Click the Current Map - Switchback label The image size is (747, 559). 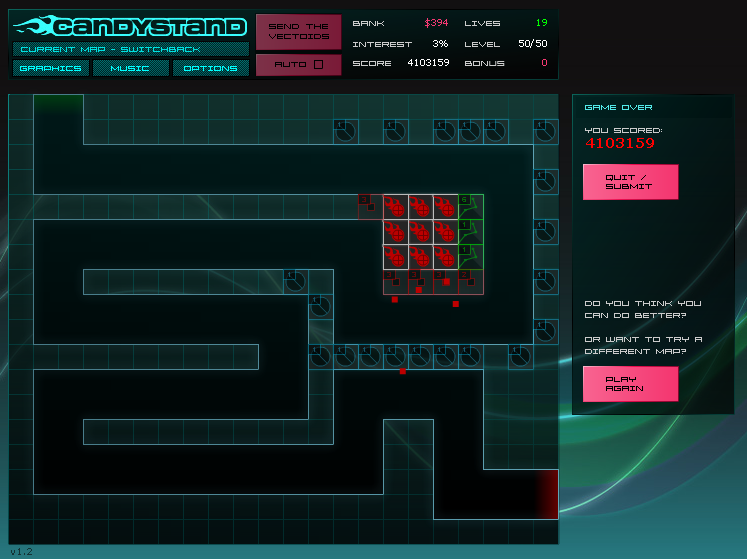coord(130,48)
